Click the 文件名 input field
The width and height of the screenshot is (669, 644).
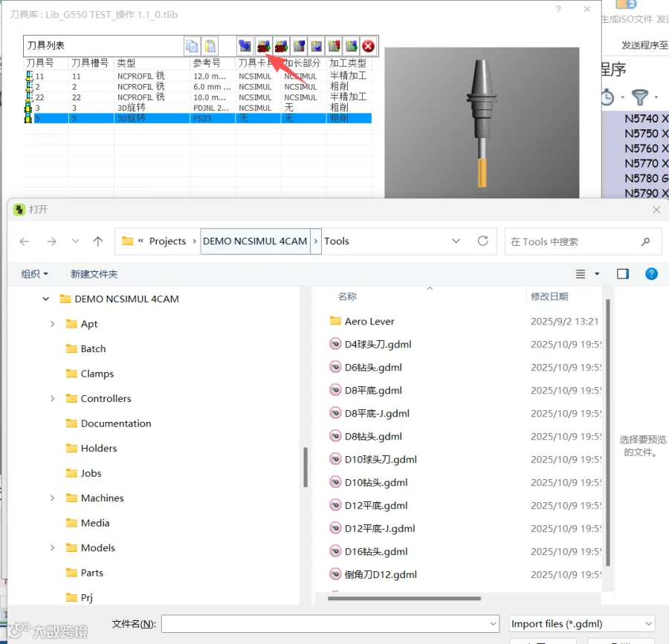330,623
